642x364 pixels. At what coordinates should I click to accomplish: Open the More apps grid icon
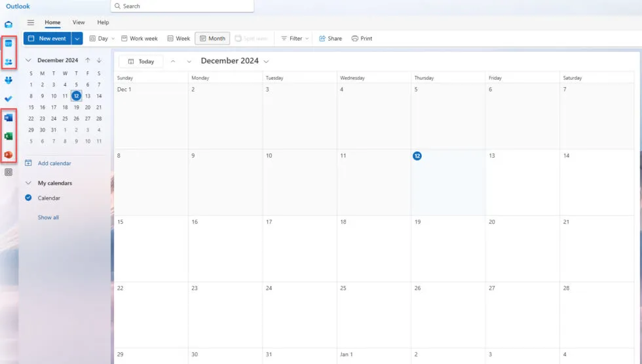point(8,172)
